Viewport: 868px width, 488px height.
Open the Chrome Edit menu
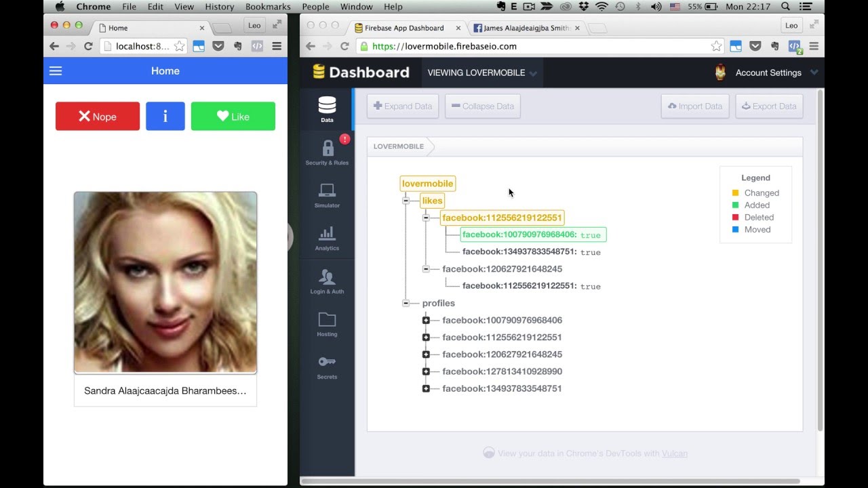155,7
